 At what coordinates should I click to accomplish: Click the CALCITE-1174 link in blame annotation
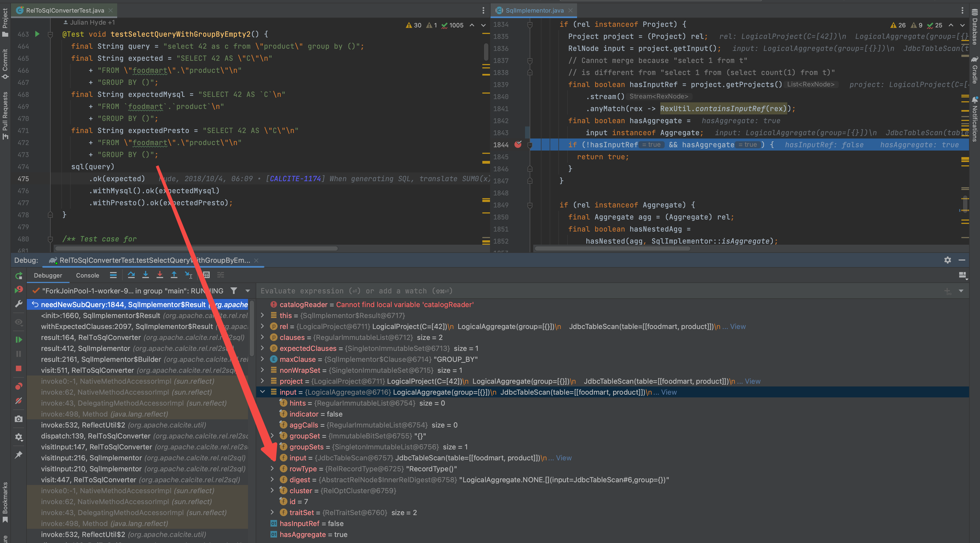[x=296, y=178]
